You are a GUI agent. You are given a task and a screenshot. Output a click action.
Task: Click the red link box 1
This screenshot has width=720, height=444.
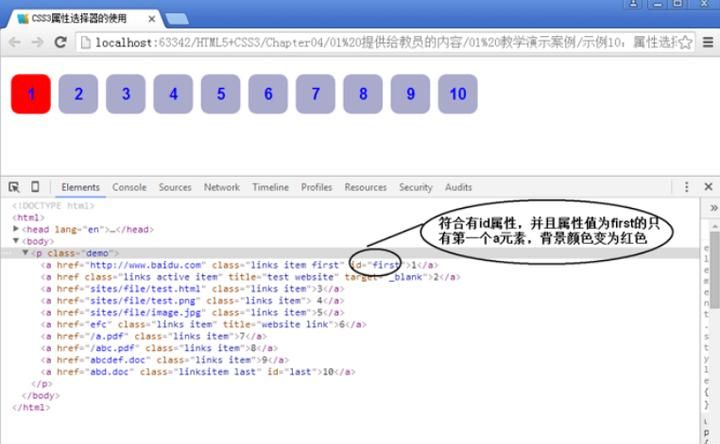[31, 94]
